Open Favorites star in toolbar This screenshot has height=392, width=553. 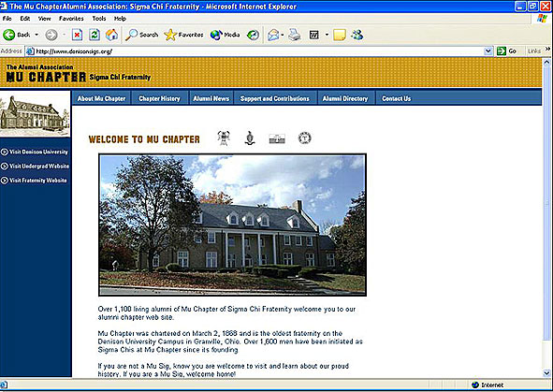[183, 35]
